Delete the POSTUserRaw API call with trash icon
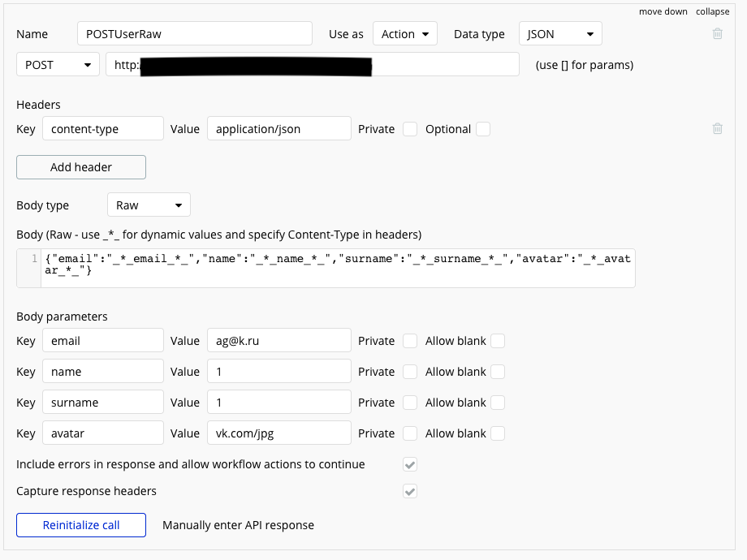The height and width of the screenshot is (560, 747). [x=718, y=34]
